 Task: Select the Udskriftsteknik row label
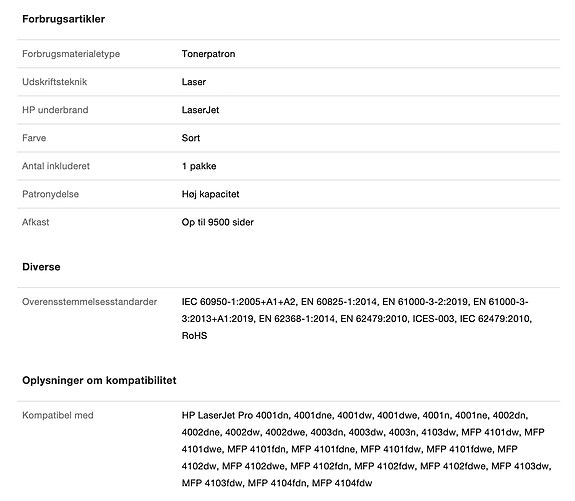coord(55,82)
